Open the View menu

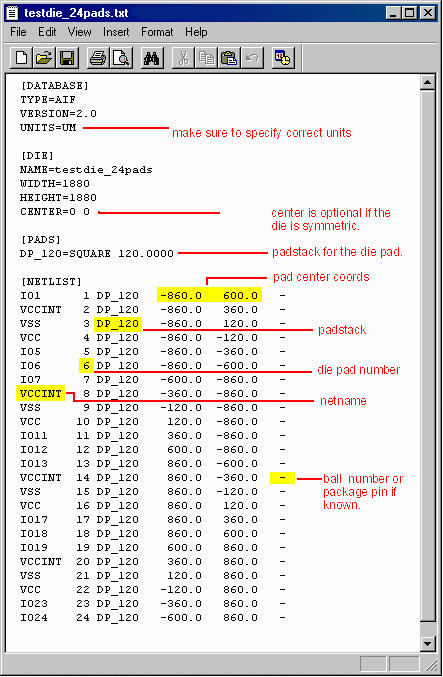79,32
